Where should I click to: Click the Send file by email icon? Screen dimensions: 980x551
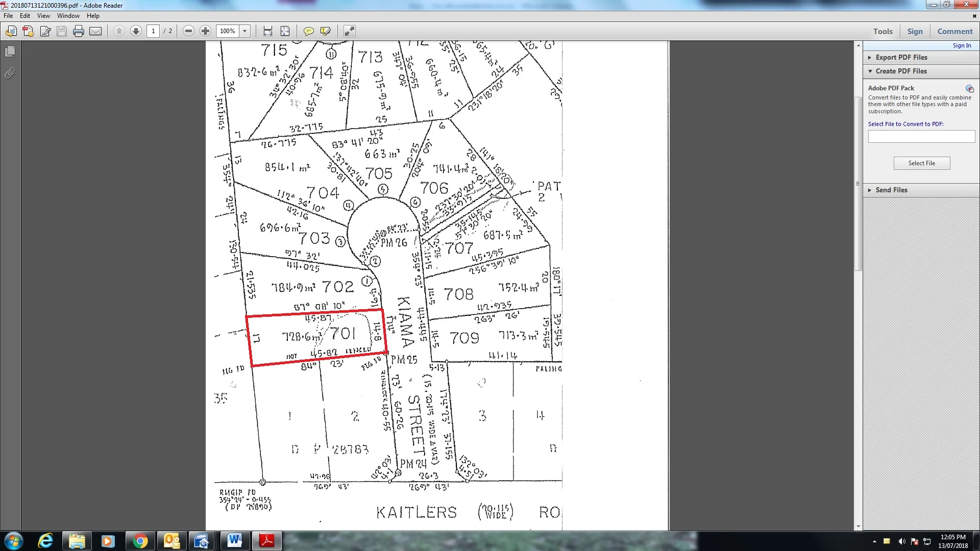coord(95,32)
